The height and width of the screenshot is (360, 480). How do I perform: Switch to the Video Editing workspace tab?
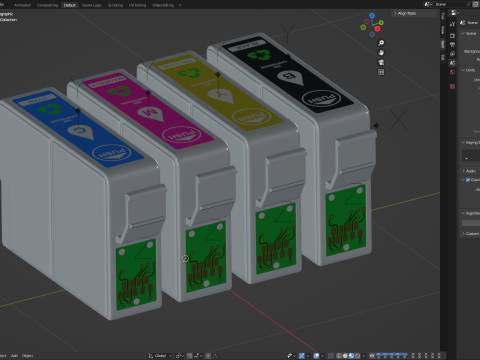[163, 5]
